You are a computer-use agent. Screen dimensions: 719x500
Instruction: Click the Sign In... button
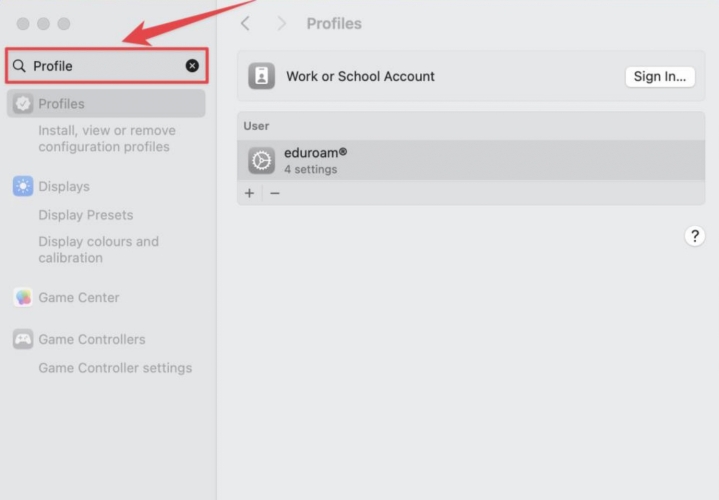point(660,77)
